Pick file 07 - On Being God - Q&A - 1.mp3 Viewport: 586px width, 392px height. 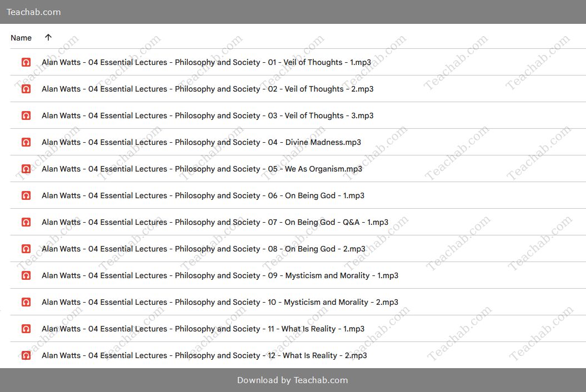click(x=215, y=222)
